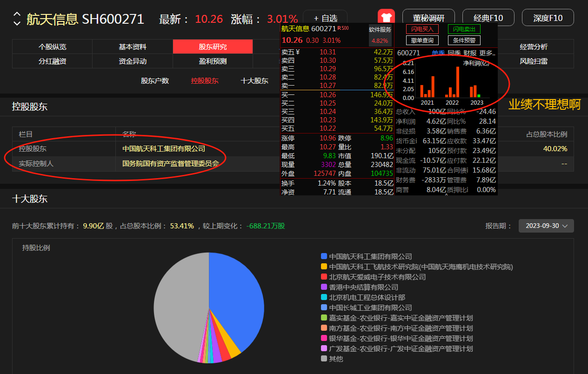This screenshot has height=374, width=588.
Task: Click the 40.02% share ratio cell
Action: (x=555, y=149)
